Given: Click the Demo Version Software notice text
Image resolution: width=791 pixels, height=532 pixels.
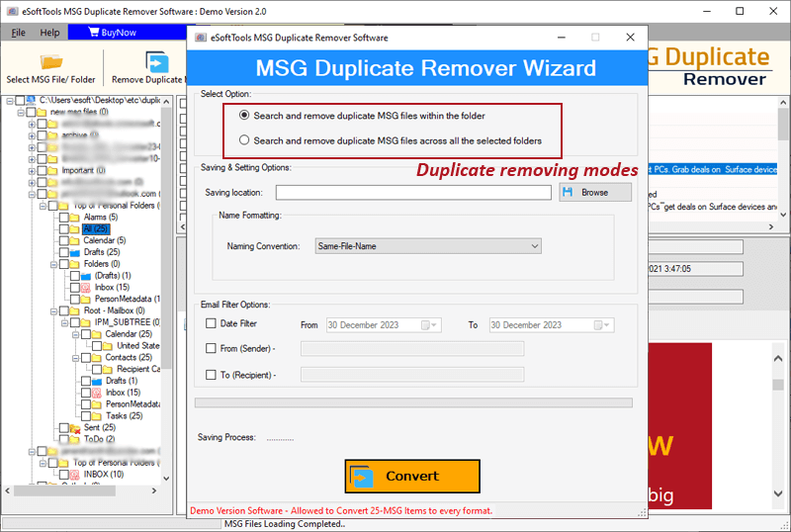Looking at the screenshot, I should click(341, 511).
